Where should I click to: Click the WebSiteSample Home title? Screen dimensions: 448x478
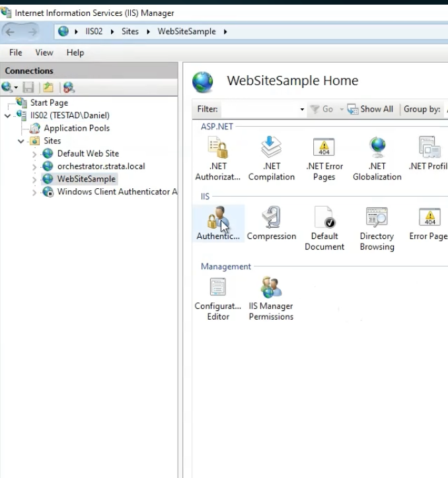click(292, 81)
